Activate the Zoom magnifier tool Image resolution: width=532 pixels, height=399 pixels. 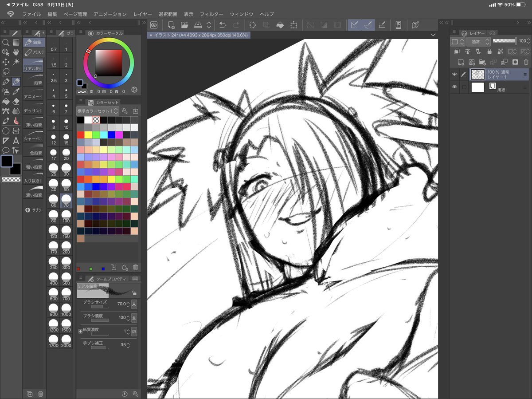[6, 42]
